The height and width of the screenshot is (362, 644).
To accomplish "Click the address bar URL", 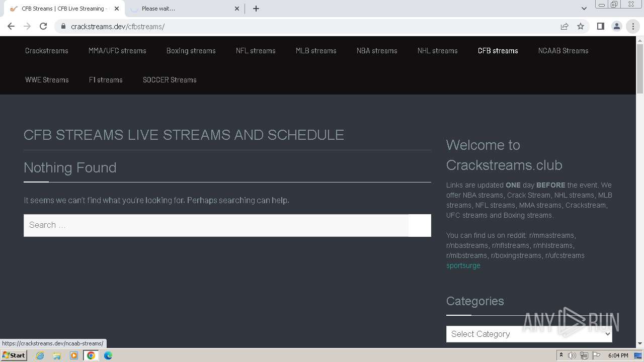I will [118, 27].
